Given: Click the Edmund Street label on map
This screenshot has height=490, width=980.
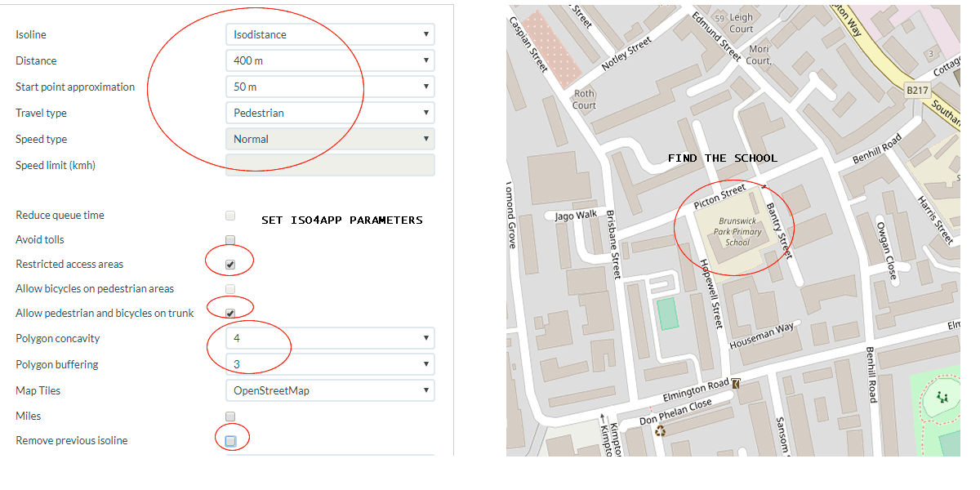Looking at the screenshot, I should [x=716, y=37].
